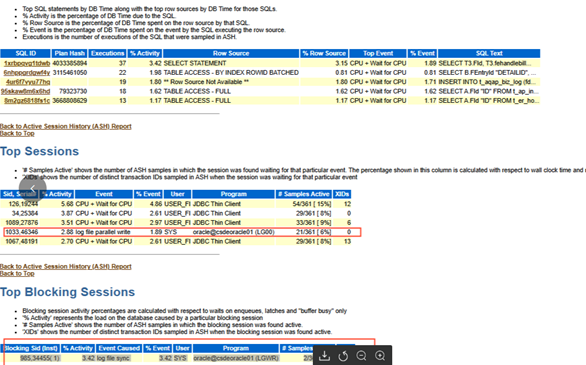The image size is (586, 365).
Task: Click the Row Source column header
Action: (231, 53)
